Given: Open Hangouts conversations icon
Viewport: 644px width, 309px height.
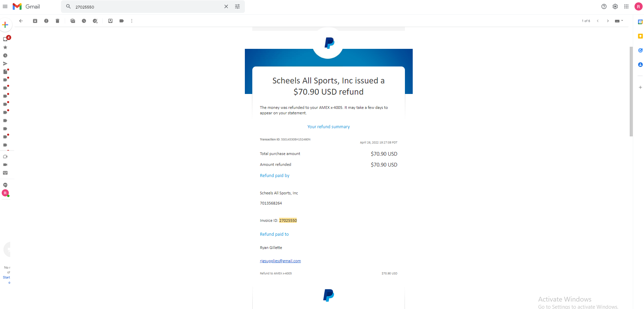Looking at the screenshot, I should tap(5, 185).
